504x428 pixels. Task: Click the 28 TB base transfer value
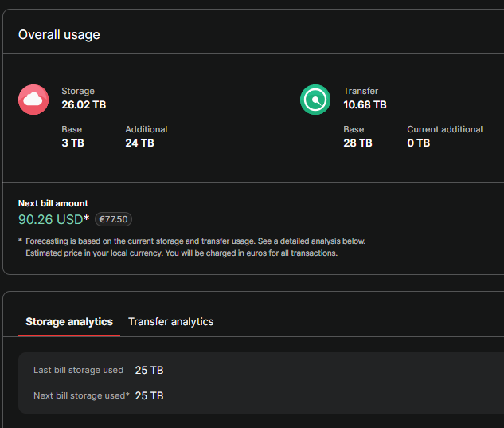pyautogui.click(x=357, y=143)
